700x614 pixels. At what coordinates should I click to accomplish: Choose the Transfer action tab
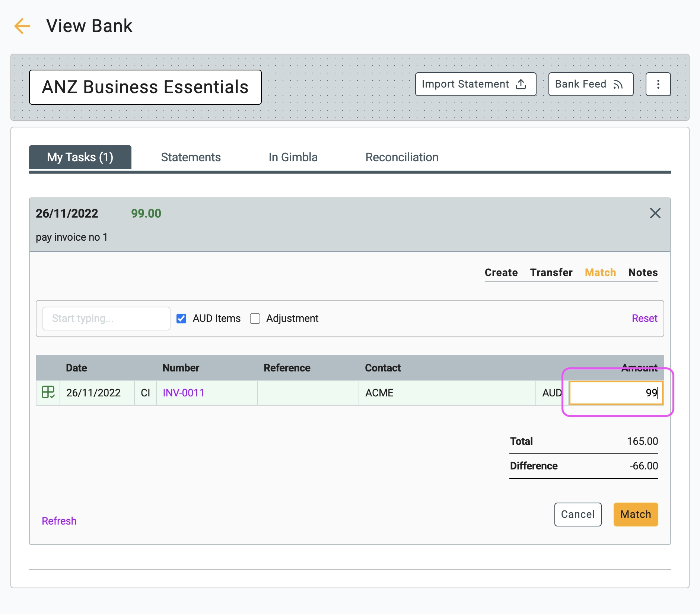[551, 272]
